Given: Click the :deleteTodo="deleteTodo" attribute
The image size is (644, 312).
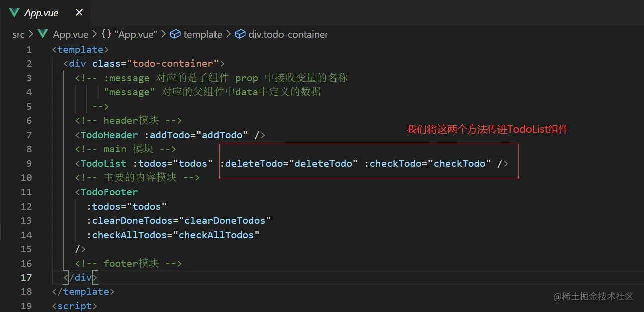Looking at the screenshot, I should click(289, 163).
